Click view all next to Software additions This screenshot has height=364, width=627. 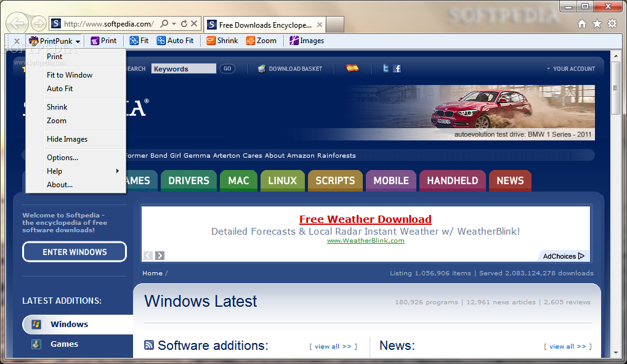tap(333, 346)
